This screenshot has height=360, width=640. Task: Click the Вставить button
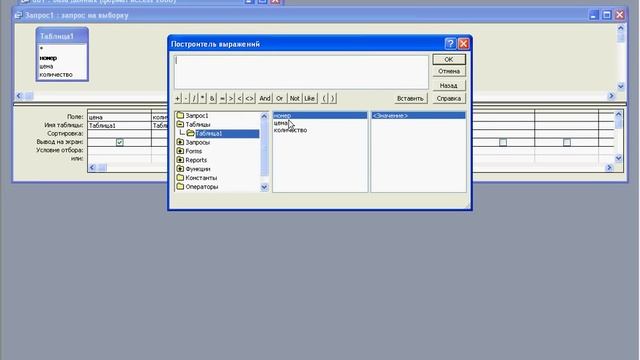tap(410, 98)
